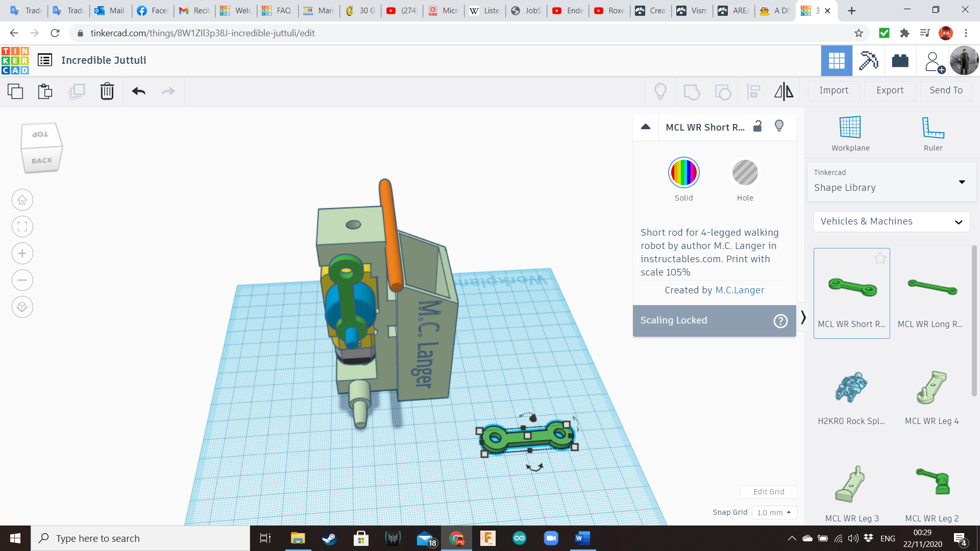Collapse the shape inspector panel arrow

click(646, 127)
